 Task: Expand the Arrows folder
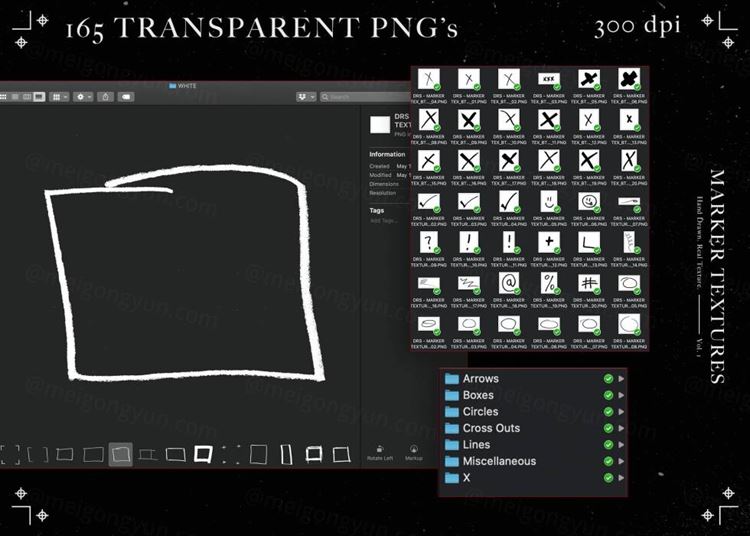pos(621,379)
